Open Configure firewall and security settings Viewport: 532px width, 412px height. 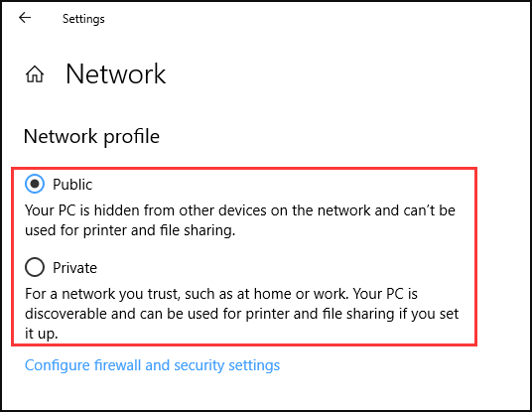(152, 365)
